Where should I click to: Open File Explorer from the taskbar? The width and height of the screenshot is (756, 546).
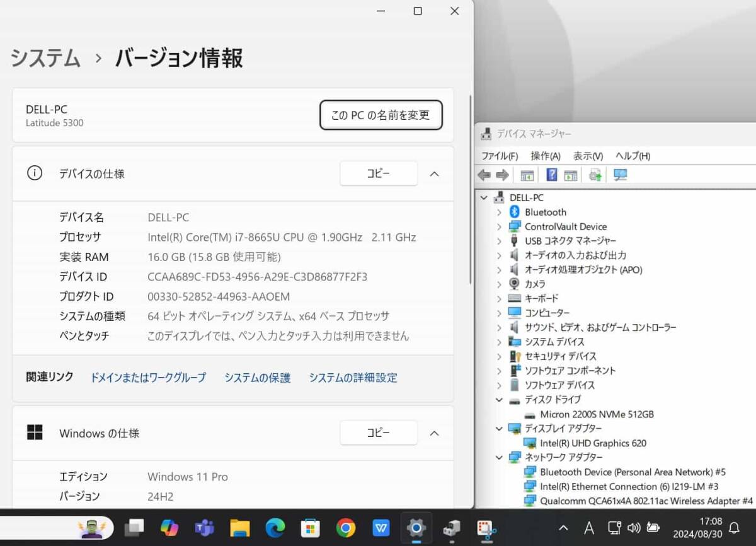click(240, 528)
